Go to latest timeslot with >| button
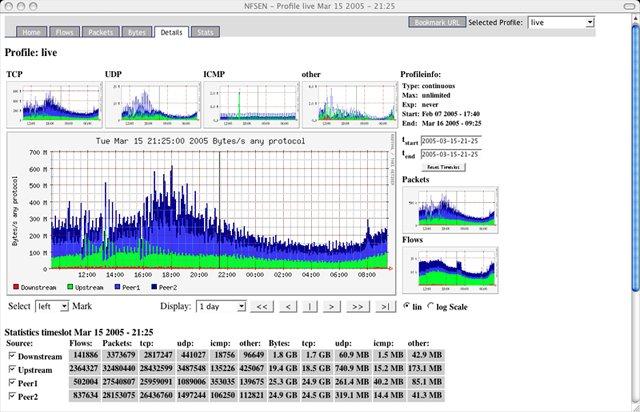Screen dimensions: 640x412 (x=385, y=306)
